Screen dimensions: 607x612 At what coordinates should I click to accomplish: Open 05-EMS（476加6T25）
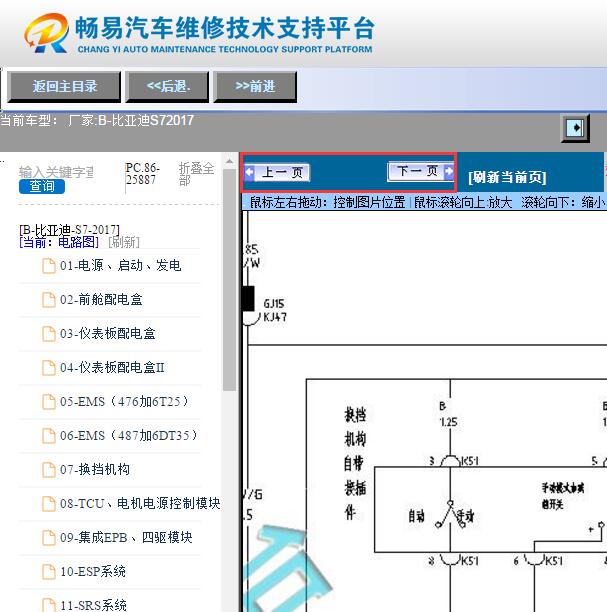tap(126, 401)
